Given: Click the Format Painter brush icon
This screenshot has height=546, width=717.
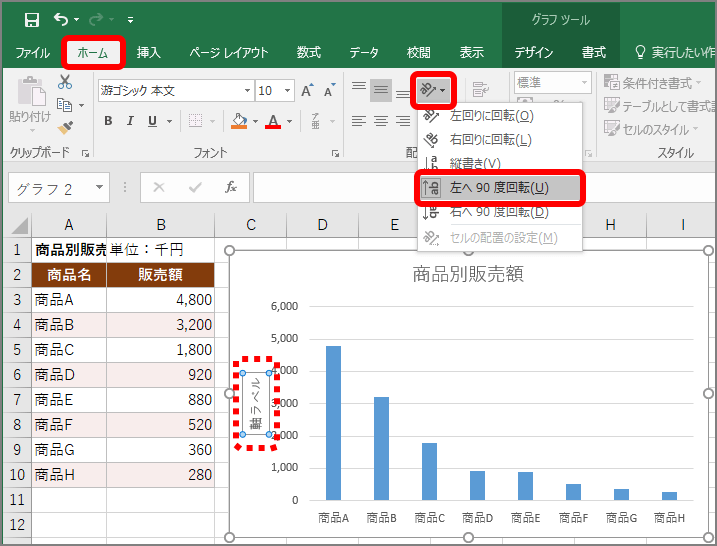Looking at the screenshot, I should [x=65, y=127].
